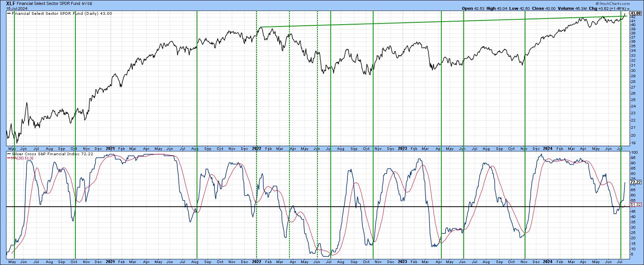This screenshot has width=644, height=265.
Task: Click the 43.00 last-price flag on price axis
Action: 635,13
